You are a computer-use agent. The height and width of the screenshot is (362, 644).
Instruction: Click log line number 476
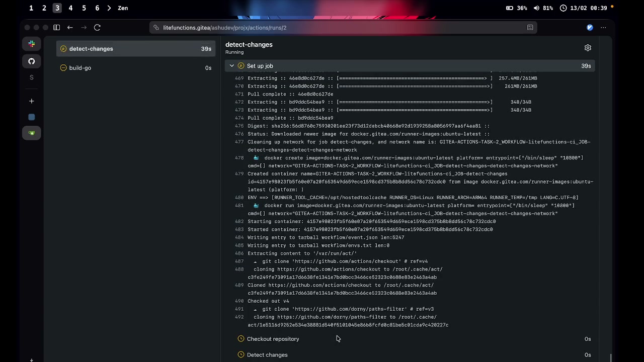click(x=239, y=134)
